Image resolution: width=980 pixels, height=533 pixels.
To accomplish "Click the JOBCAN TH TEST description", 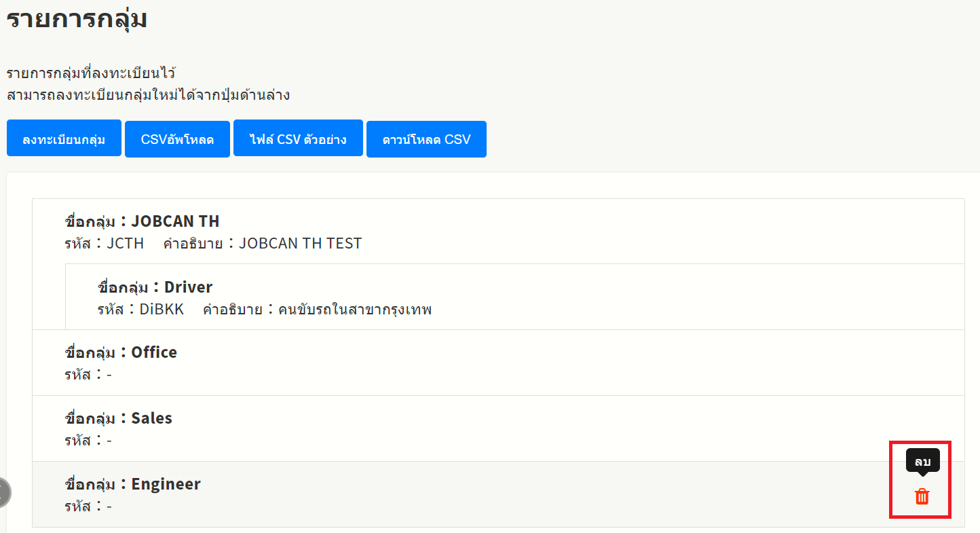I will pyautogui.click(x=300, y=243).
